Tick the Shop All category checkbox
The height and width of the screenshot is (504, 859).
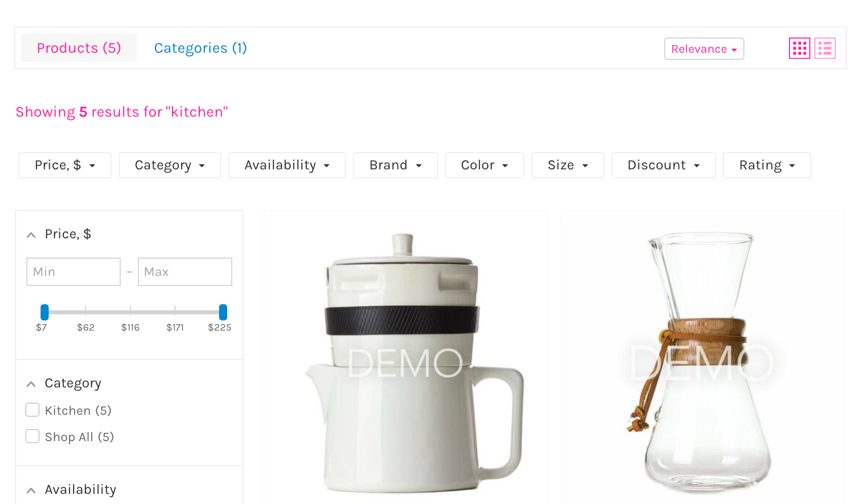pyautogui.click(x=32, y=436)
